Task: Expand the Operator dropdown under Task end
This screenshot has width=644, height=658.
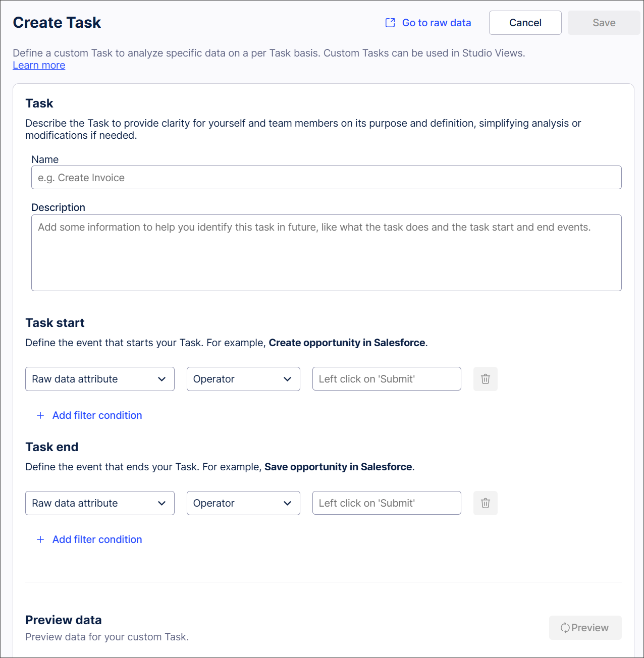Action: pos(243,503)
